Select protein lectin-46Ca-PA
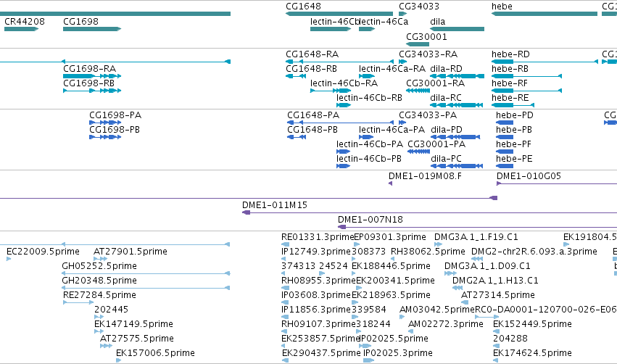 (366, 137)
